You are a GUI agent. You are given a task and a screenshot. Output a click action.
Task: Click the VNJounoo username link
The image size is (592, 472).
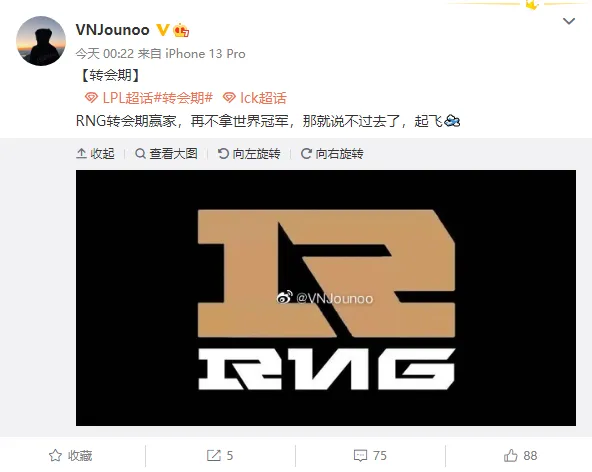[x=113, y=30]
